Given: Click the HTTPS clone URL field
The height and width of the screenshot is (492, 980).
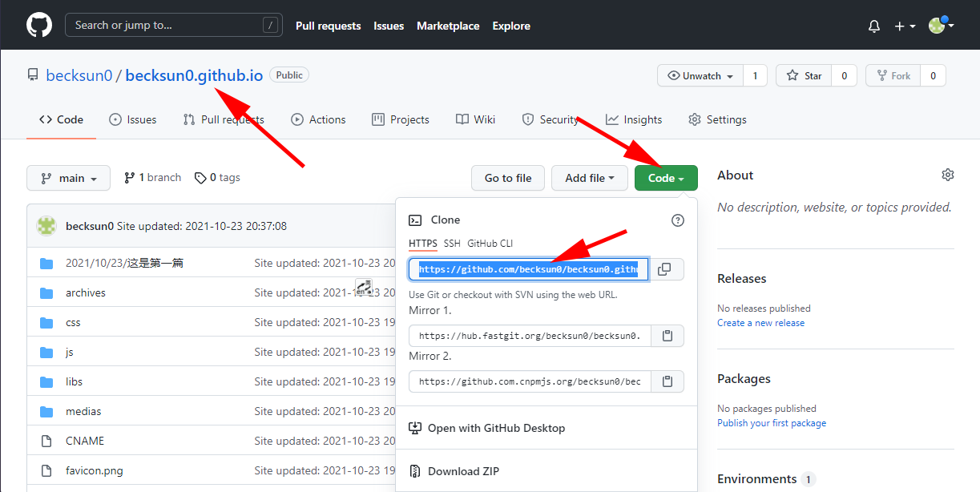Looking at the screenshot, I should 528,269.
